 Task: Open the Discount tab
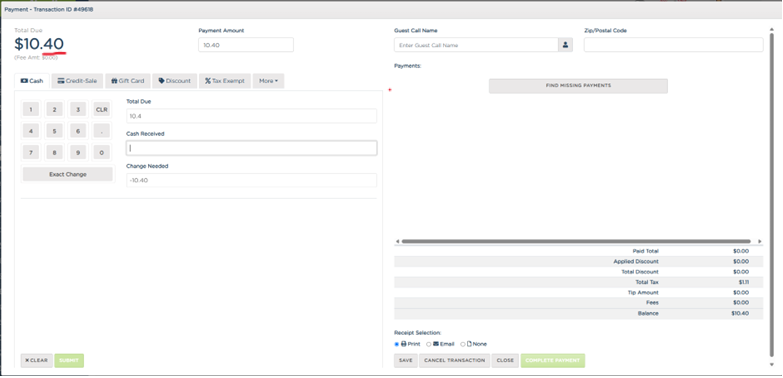pyautogui.click(x=175, y=81)
